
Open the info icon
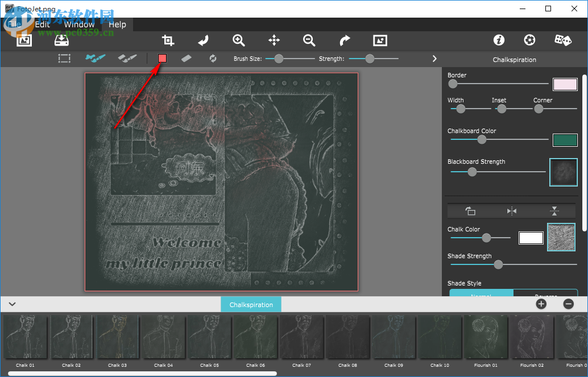tap(499, 40)
